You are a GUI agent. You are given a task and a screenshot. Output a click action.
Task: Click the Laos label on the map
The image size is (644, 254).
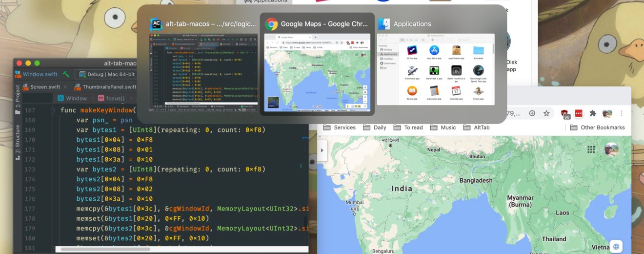[x=563, y=212]
